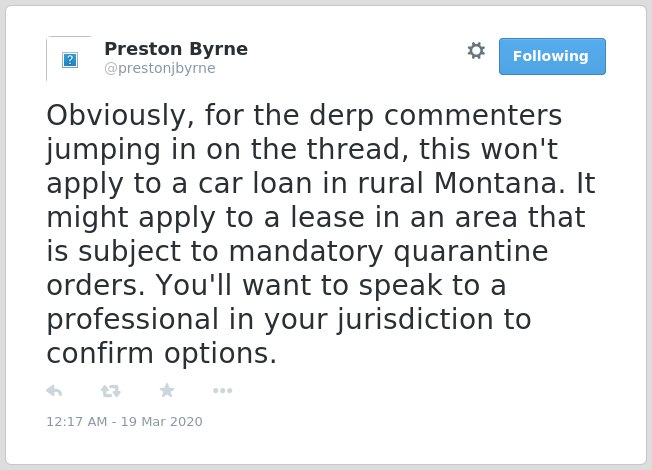Click the word jurisdiction in the tweet

tap(416, 320)
